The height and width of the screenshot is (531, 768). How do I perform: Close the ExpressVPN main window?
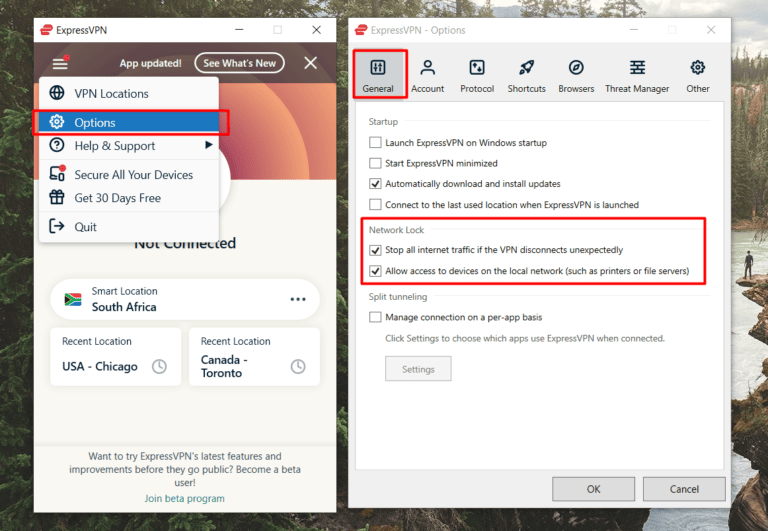pos(316,30)
